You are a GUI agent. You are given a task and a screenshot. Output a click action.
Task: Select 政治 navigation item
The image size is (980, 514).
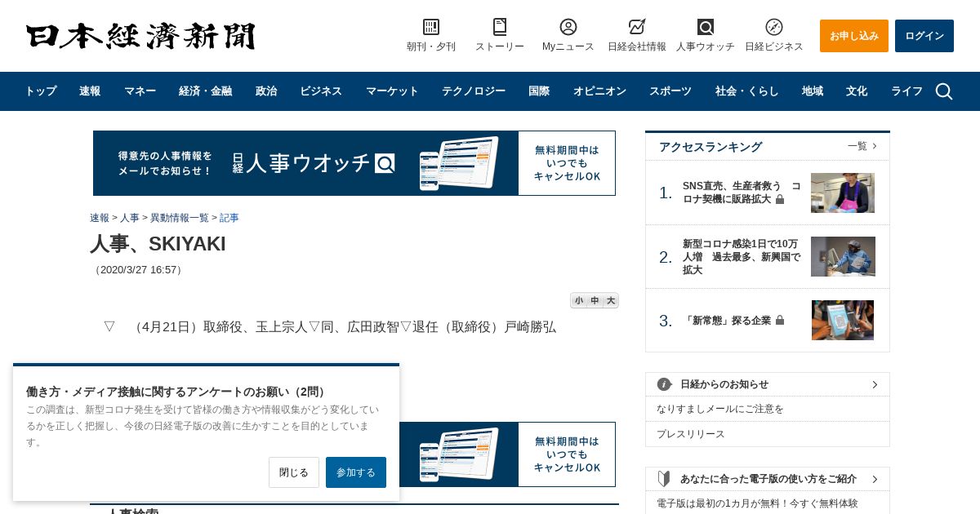click(x=266, y=91)
